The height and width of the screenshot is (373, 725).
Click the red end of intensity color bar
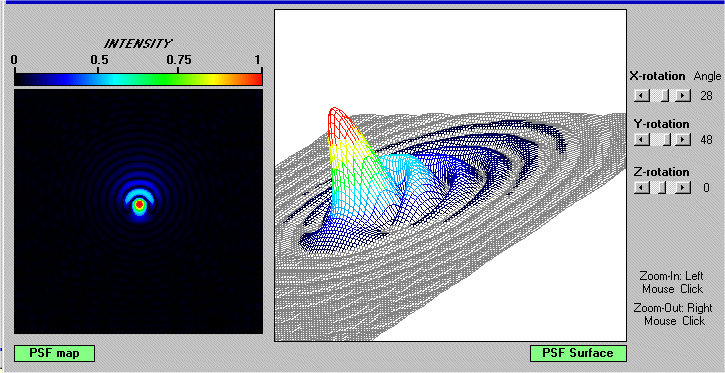[x=258, y=79]
